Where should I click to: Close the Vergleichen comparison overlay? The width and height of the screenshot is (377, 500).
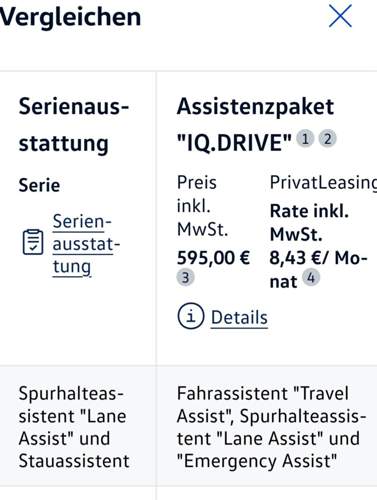click(x=340, y=16)
